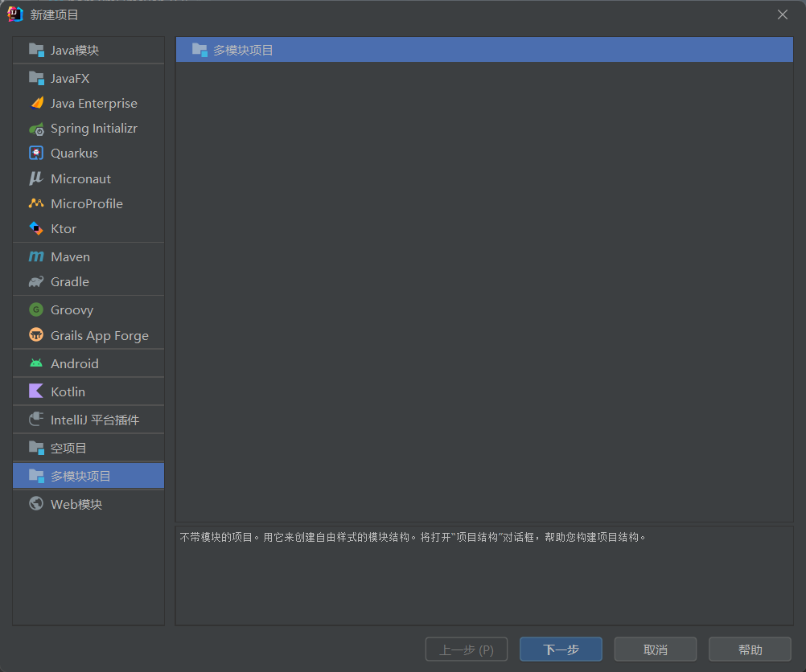
Task: Click the Kotlin K icon
Action: coord(36,391)
